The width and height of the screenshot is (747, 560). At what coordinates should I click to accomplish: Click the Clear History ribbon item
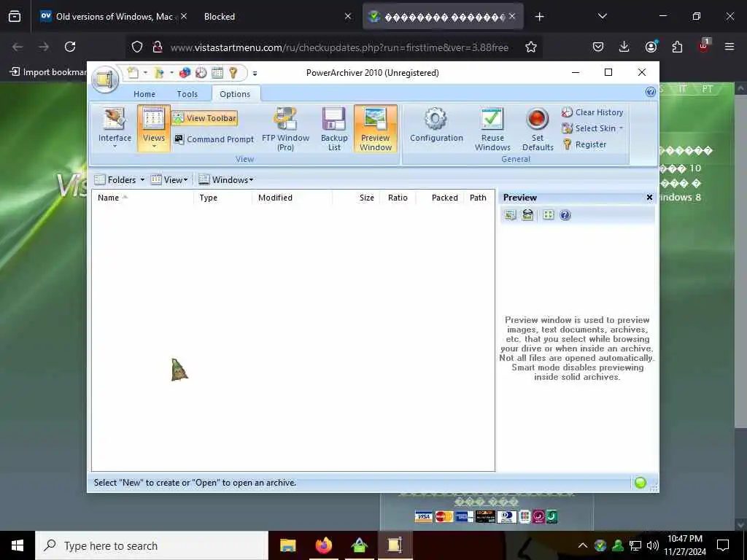(x=592, y=112)
